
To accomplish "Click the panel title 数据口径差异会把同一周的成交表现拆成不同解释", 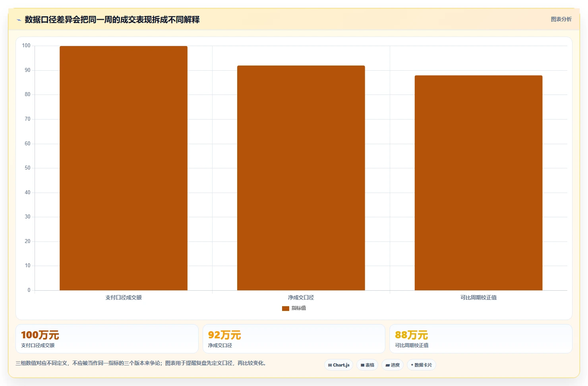I will click(x=112, y=20).
